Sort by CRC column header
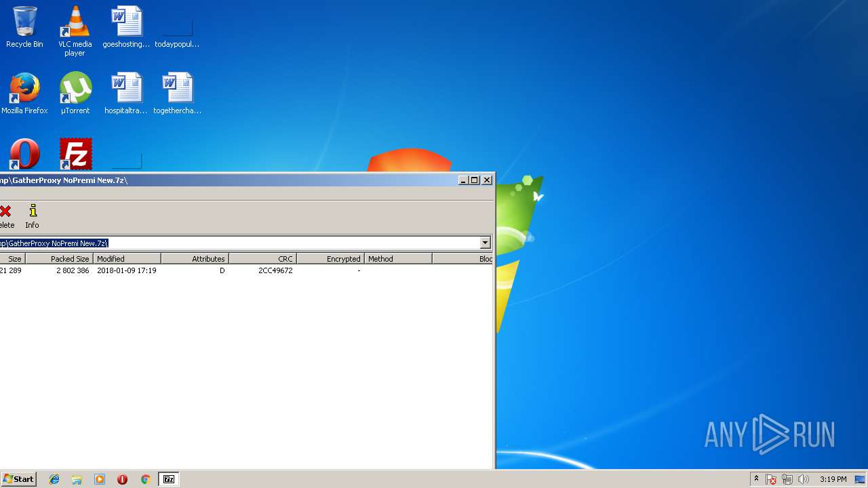 (262, 259)
